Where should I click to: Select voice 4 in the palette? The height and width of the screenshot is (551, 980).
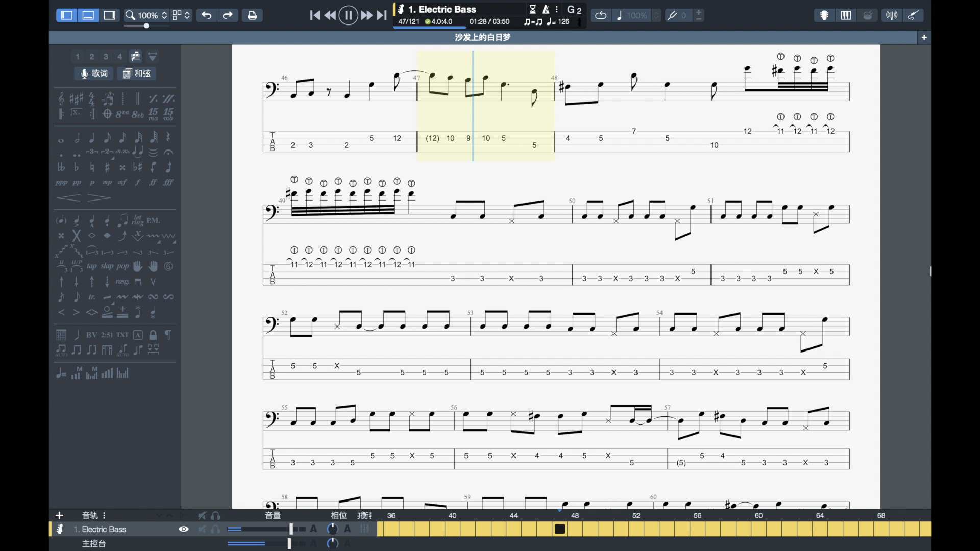tap(120, 57)
